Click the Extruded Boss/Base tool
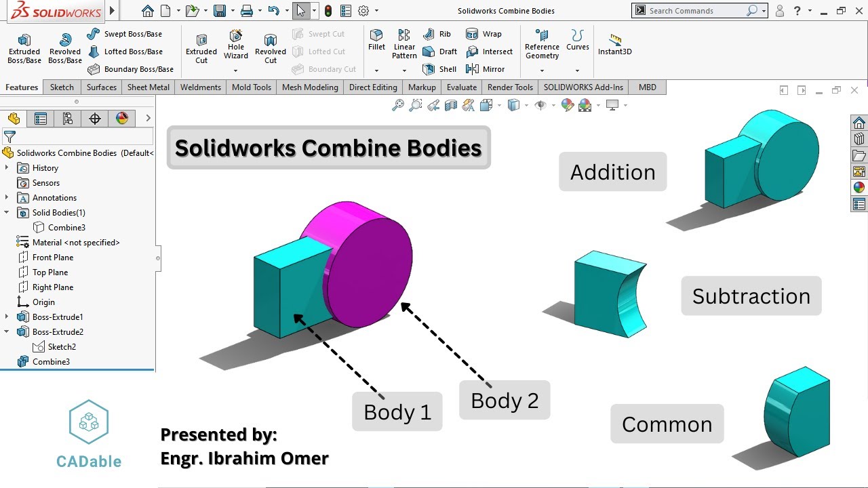 (24, 49)
